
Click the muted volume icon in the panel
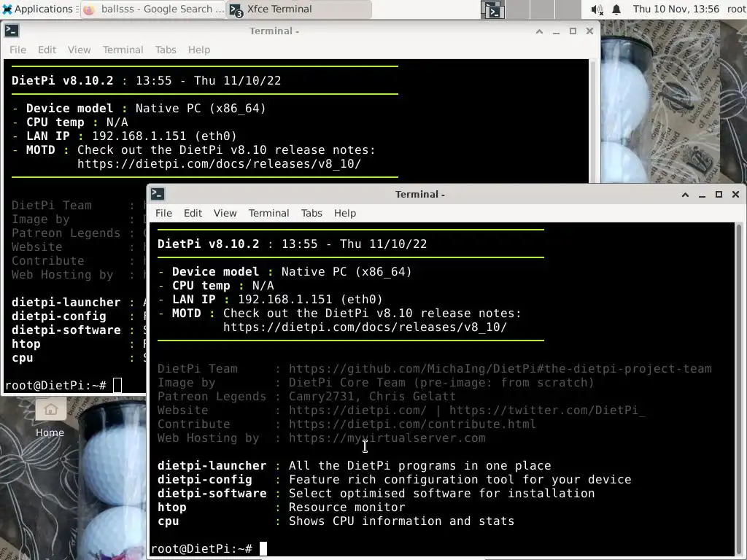tap(597, 9)
